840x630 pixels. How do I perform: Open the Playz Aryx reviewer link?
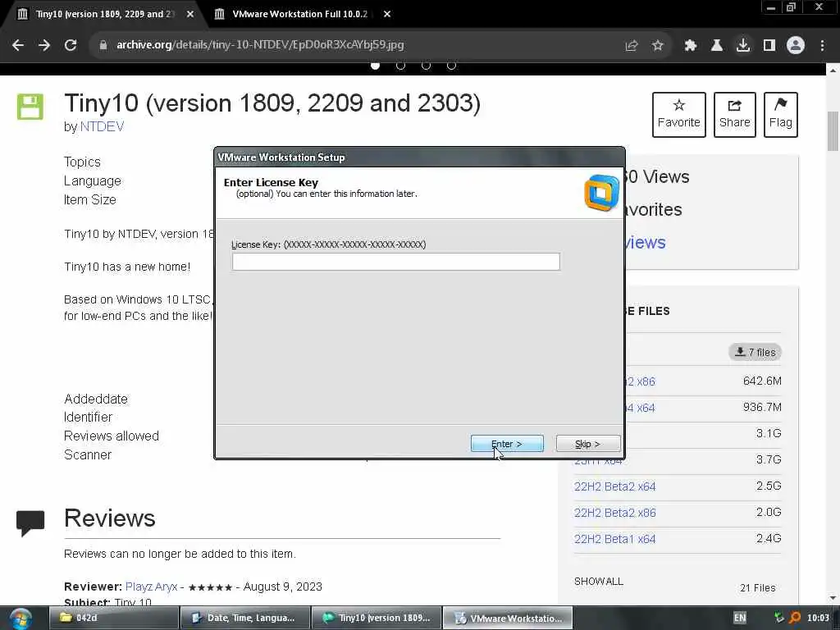point(151,587)
